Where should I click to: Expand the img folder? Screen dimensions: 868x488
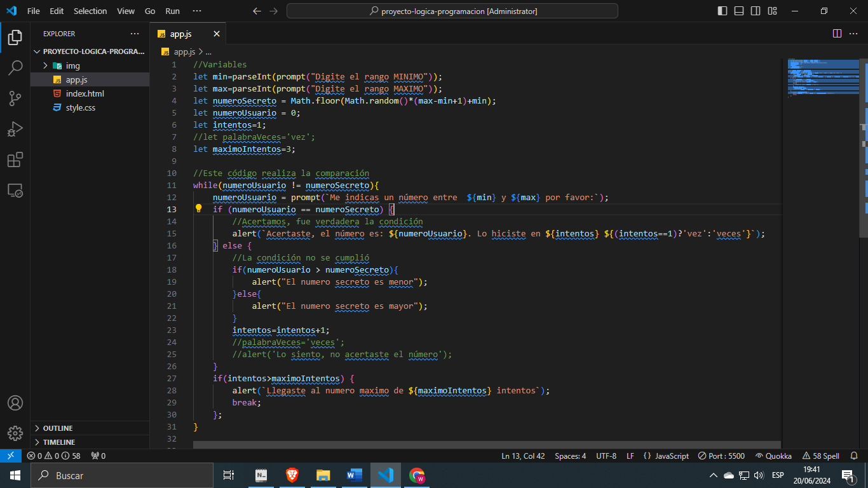click(x=90, y=65)
